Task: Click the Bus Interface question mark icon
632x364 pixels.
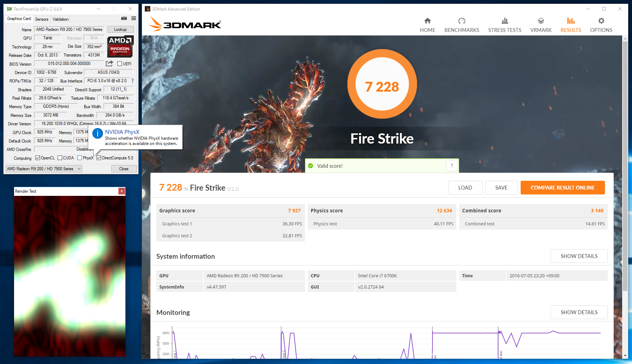Action: point(132,81)
